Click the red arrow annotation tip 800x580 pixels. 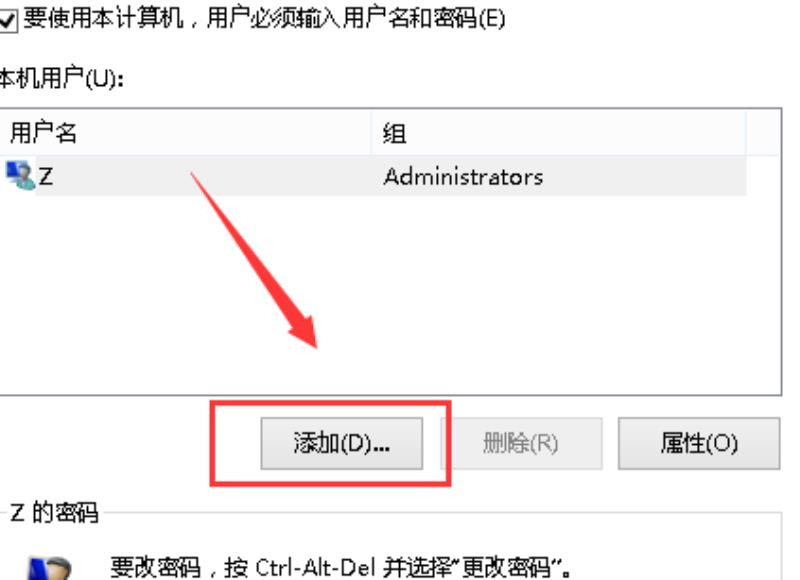click(315, 346)
